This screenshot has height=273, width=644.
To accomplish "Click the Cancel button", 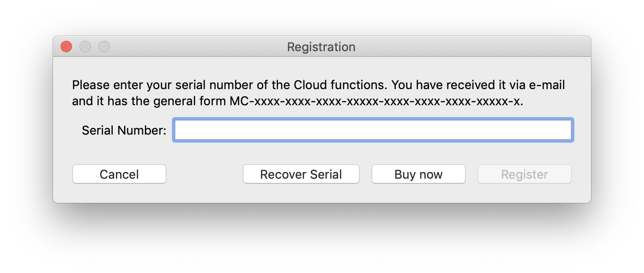I will [119, 174].
